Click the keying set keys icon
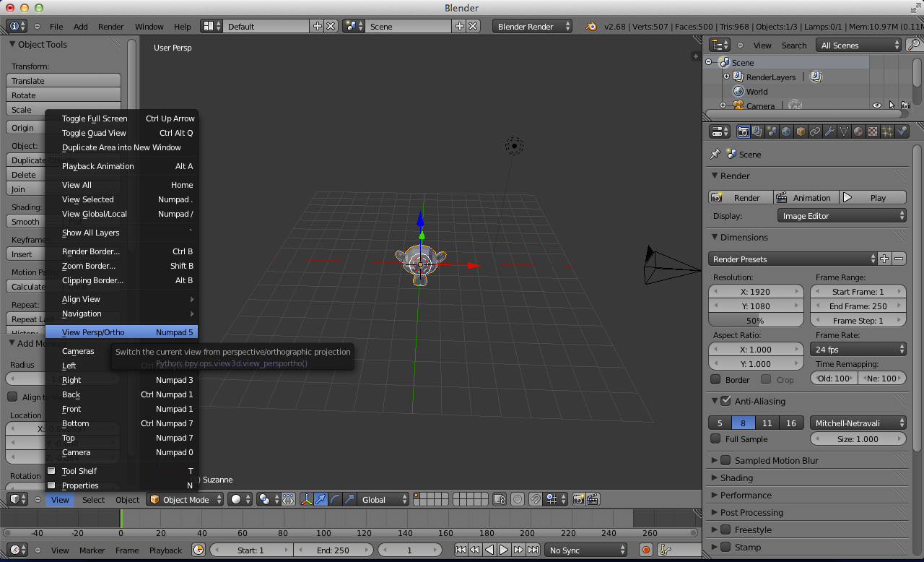The image size is (924, 562). 665,550
